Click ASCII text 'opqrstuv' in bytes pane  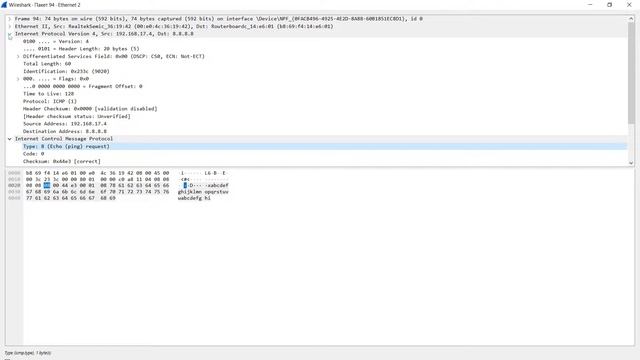[217, 192]
